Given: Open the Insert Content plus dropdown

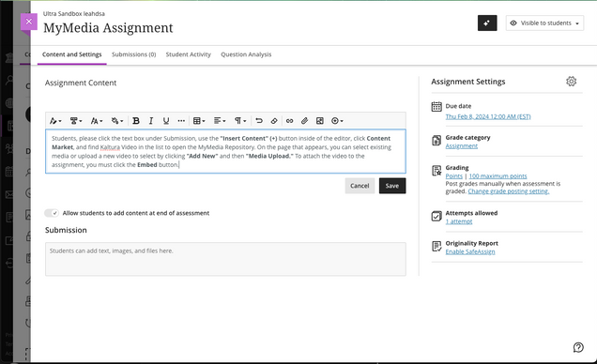Looking at the screenshot, I should tap(337, 121).
